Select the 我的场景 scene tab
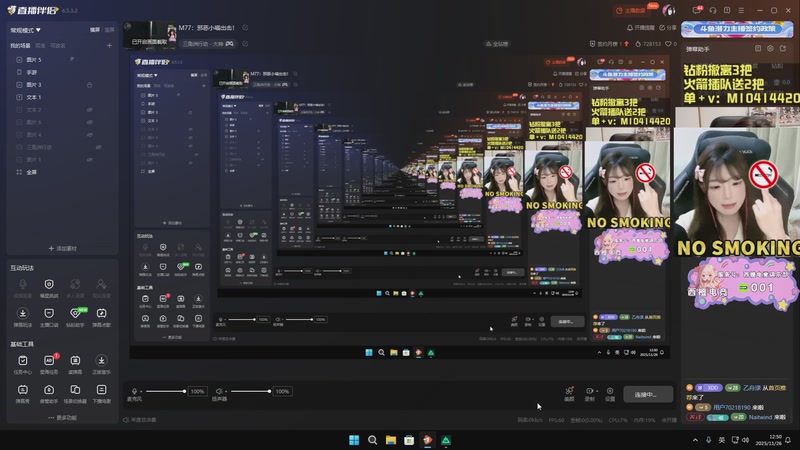Image resolution: width=800 pixels, height=450 pixels. coord(20,45)
